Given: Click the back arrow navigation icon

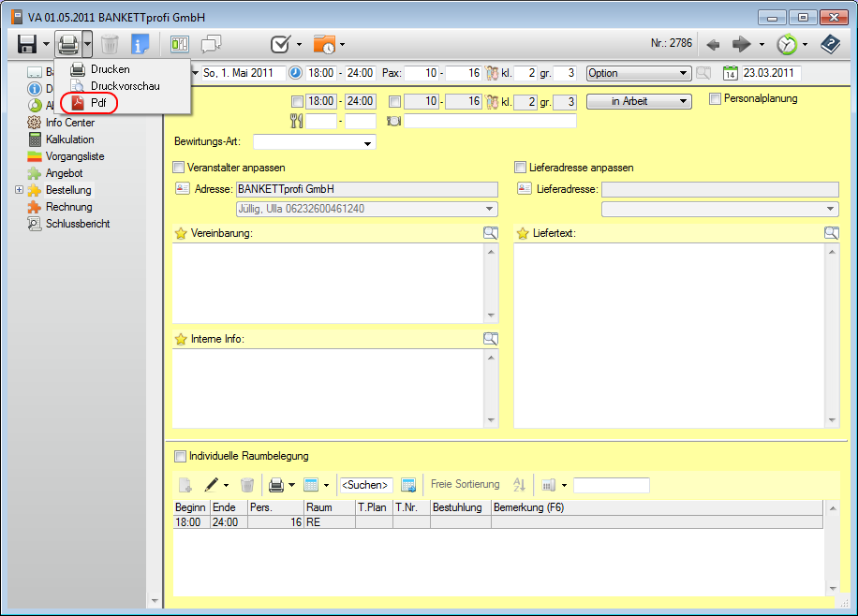Looking at the screenshot, I should click(x=713, y=44).
